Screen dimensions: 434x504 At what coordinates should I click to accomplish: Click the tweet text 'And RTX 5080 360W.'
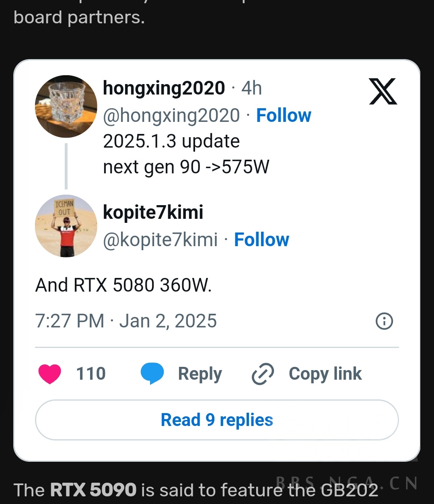(x=123, y=285)
